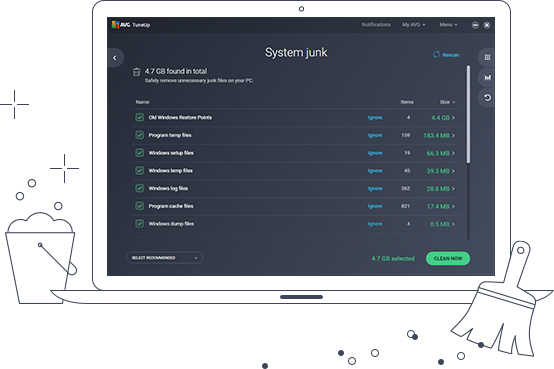Viewport: 554px width, 369px height.
Task: Click the Rescan refresh icon
Action: coord(436,55)
